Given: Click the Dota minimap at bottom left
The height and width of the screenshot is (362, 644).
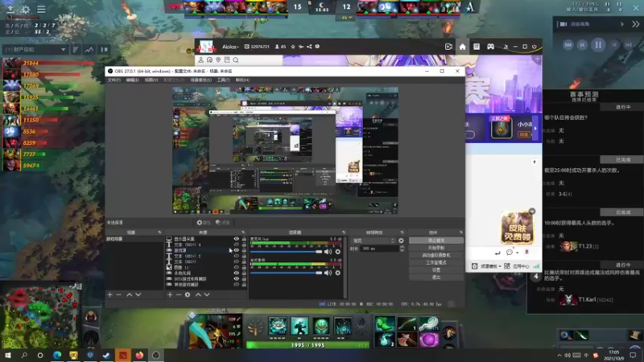Looking at the screenshot, I should [x=40, y=315].
